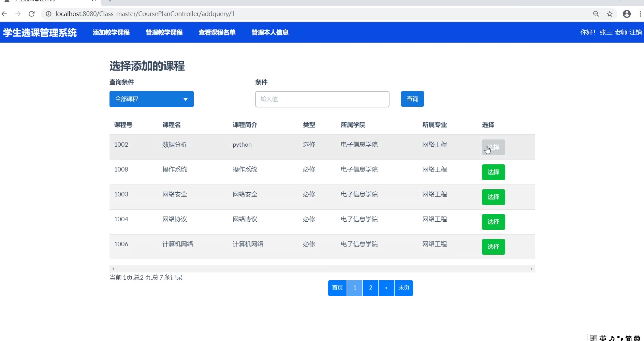This screenshot has width=644, height=341.
Task: Click the course number 1006 cell
Action: [x=121, y=244]
